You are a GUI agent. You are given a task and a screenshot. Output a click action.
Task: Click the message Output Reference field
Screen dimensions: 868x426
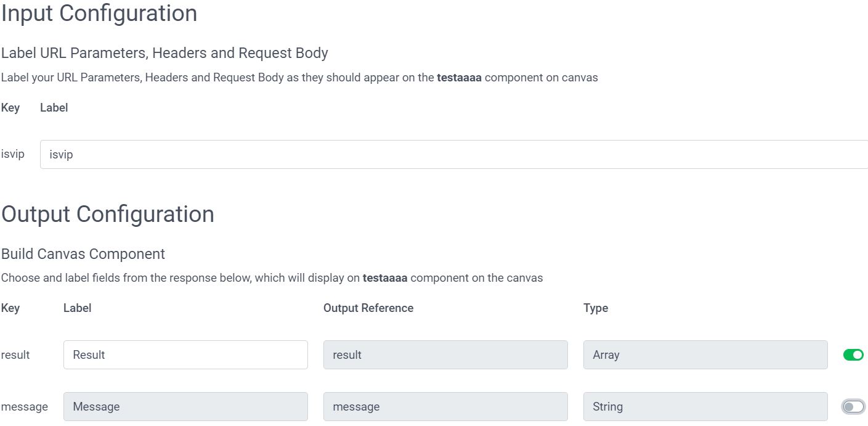(445, 406)
